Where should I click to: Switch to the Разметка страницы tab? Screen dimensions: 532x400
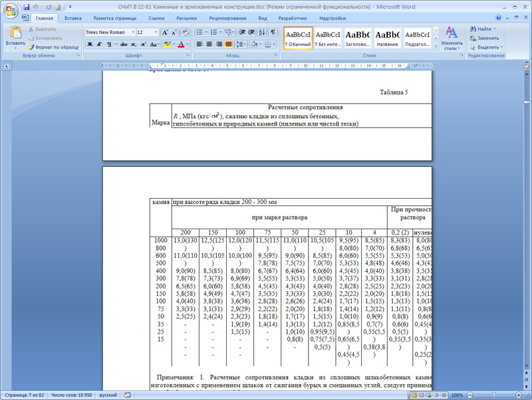pos(114,19)
